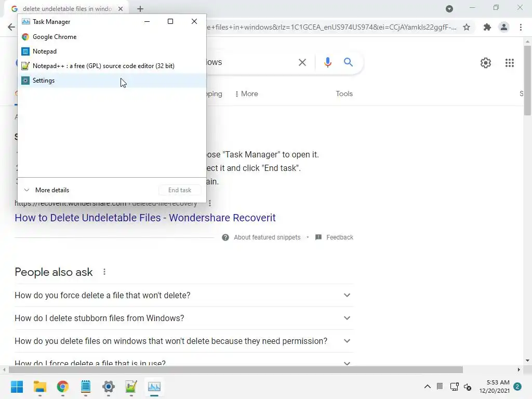Open More search filters menu
The height and width of the screenshot is (399, 532).
[247, 94]
